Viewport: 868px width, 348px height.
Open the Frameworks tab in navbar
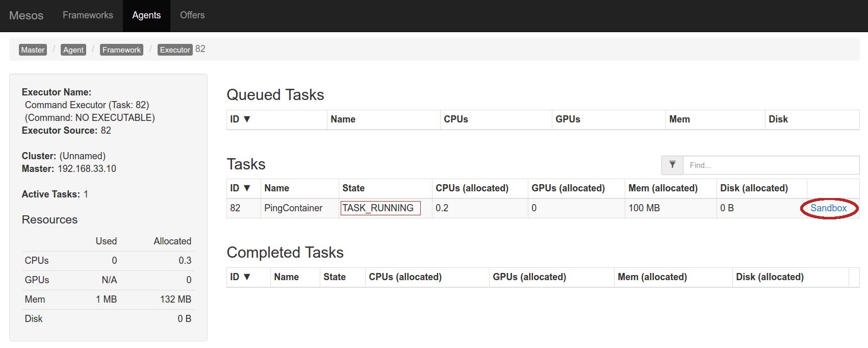click(x=88, y=15)
